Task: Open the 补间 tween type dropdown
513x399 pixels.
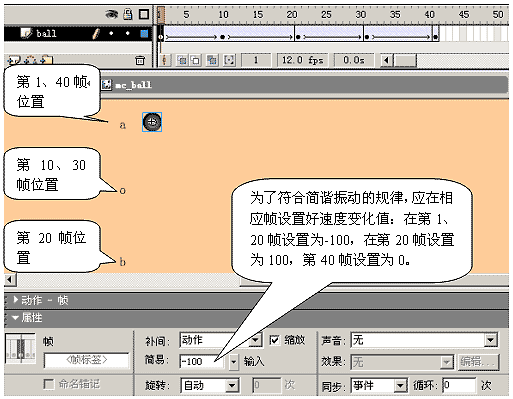Action: click(x=220, y=340)
